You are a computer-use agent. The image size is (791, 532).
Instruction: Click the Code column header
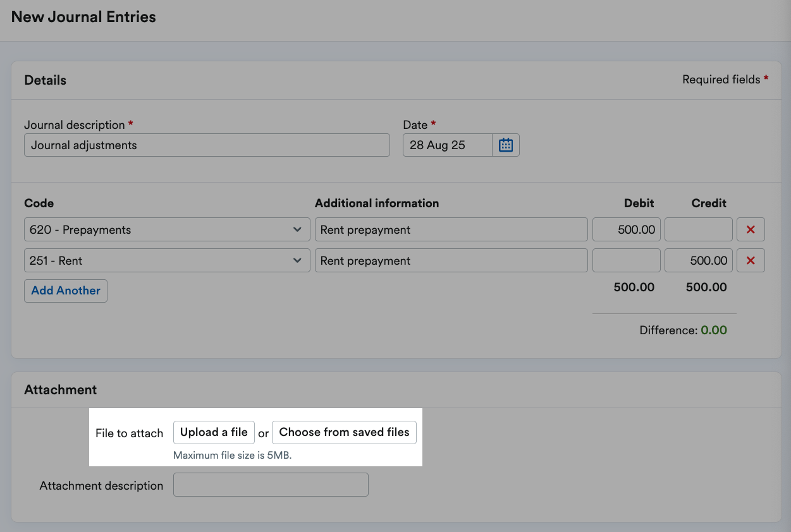click(39, 203)
